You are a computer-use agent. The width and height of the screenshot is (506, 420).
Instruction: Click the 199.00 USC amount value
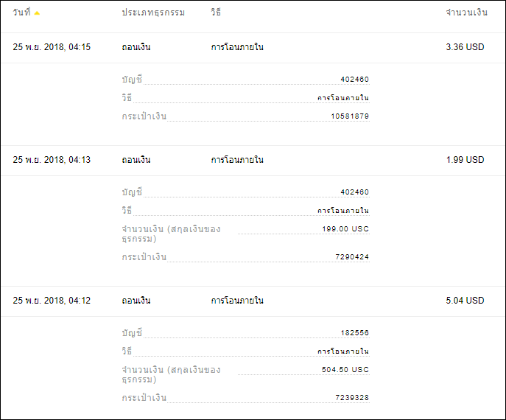pos(345,229)
